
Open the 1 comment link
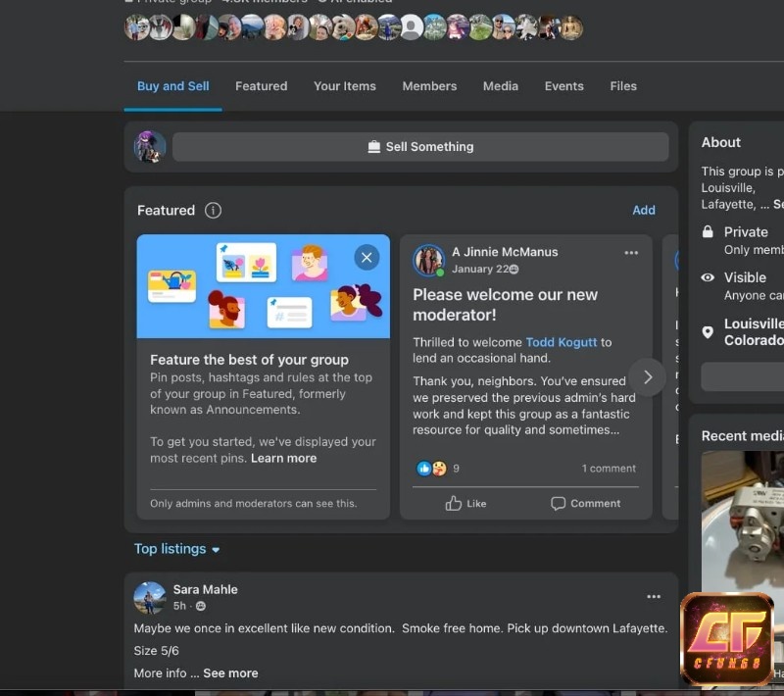tap(609, 469)
